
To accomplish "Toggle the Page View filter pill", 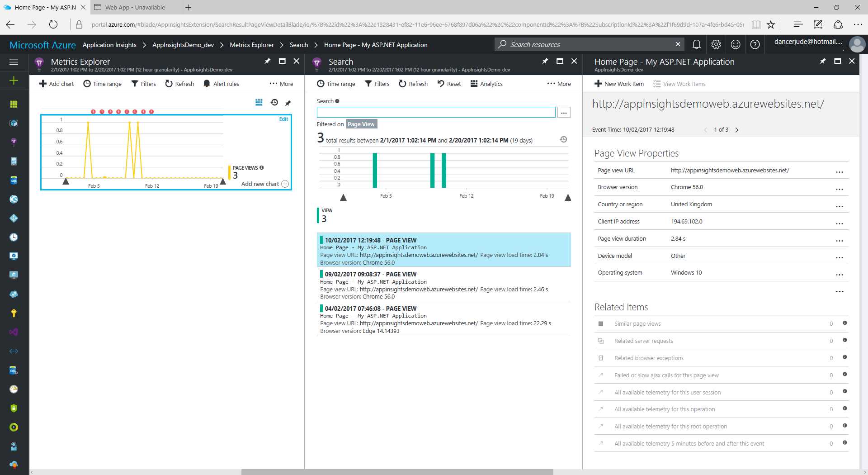I will coord(361,124).
